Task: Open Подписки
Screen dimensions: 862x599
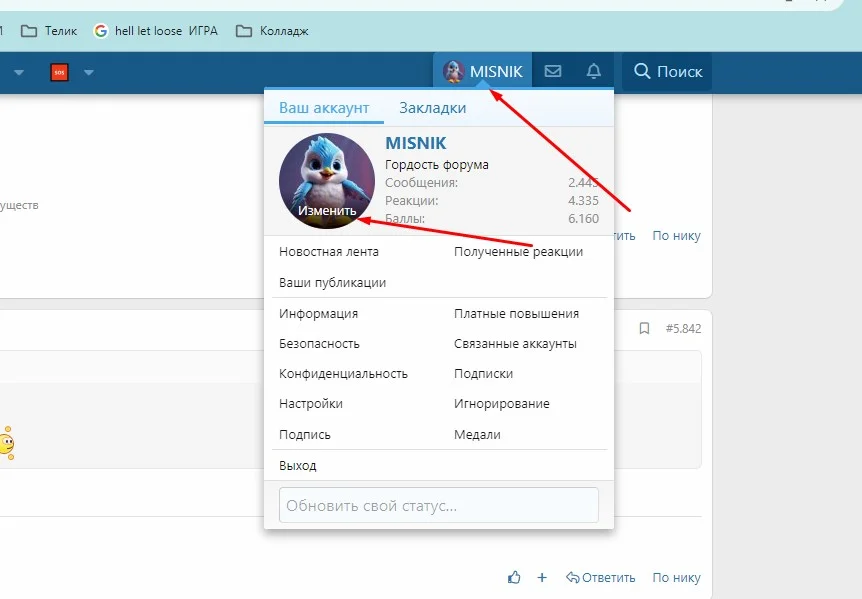Action: (x=483, y=374)
